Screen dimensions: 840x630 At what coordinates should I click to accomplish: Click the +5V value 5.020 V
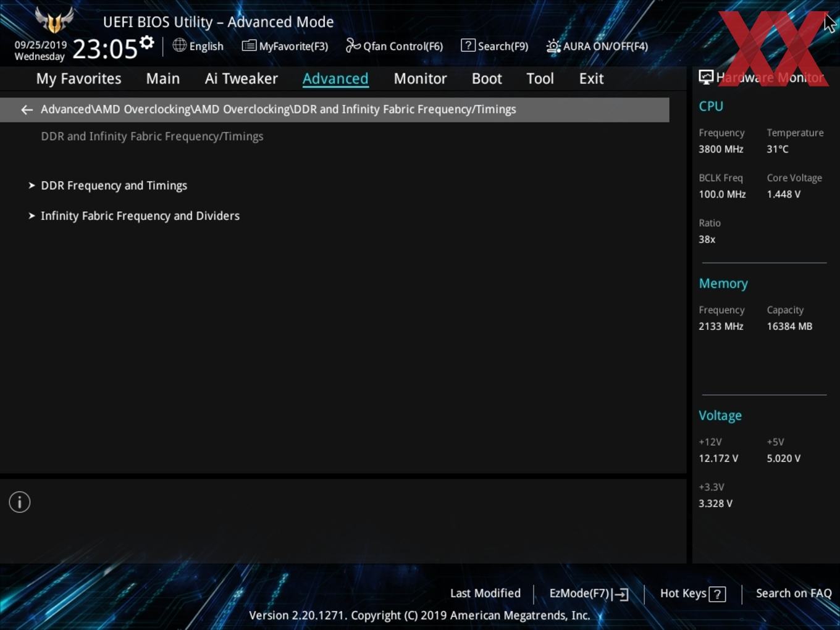coord(783,458)
